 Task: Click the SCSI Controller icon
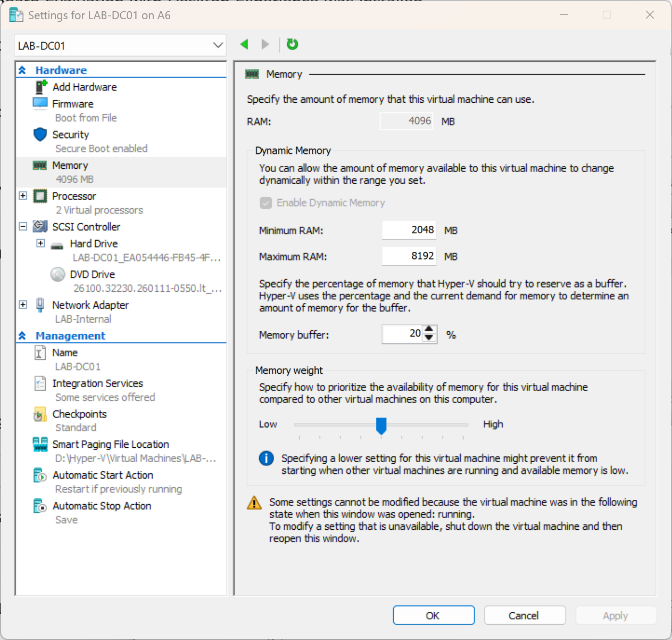(40, 226)
